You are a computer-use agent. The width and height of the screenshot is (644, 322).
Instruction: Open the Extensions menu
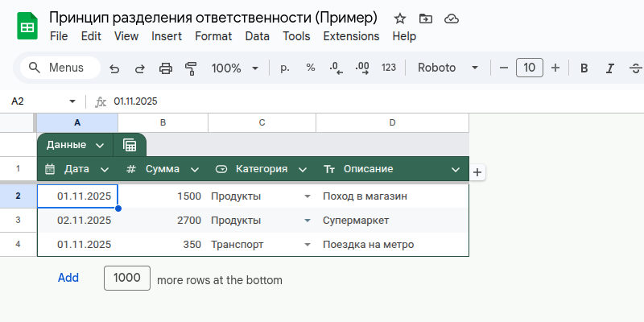pos(351,36)
